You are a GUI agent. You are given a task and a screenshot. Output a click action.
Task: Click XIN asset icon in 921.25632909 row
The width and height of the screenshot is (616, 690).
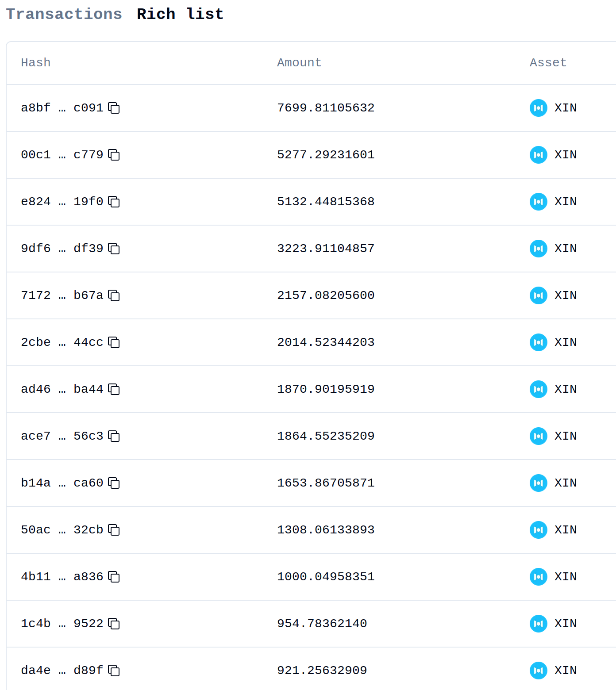539,671
